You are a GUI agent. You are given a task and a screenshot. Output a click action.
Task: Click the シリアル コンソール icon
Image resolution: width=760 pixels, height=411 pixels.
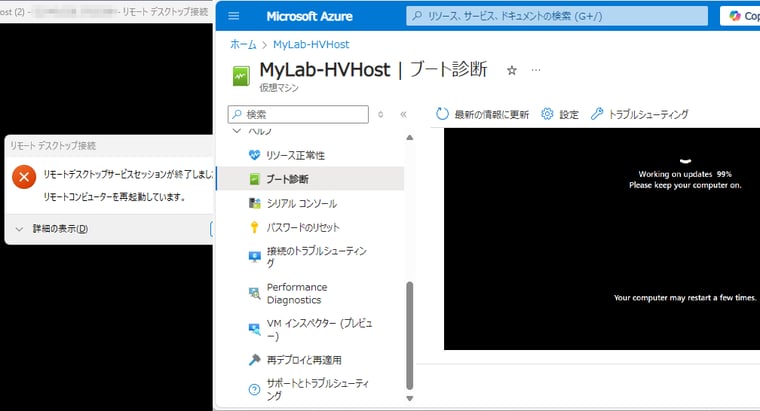click(x=254, y=204)
